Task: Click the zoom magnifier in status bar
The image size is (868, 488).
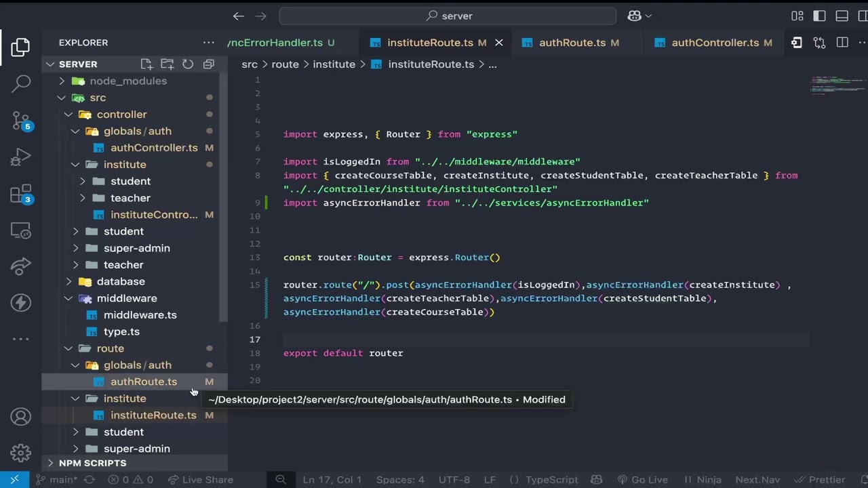Action: tap(281, 479)
